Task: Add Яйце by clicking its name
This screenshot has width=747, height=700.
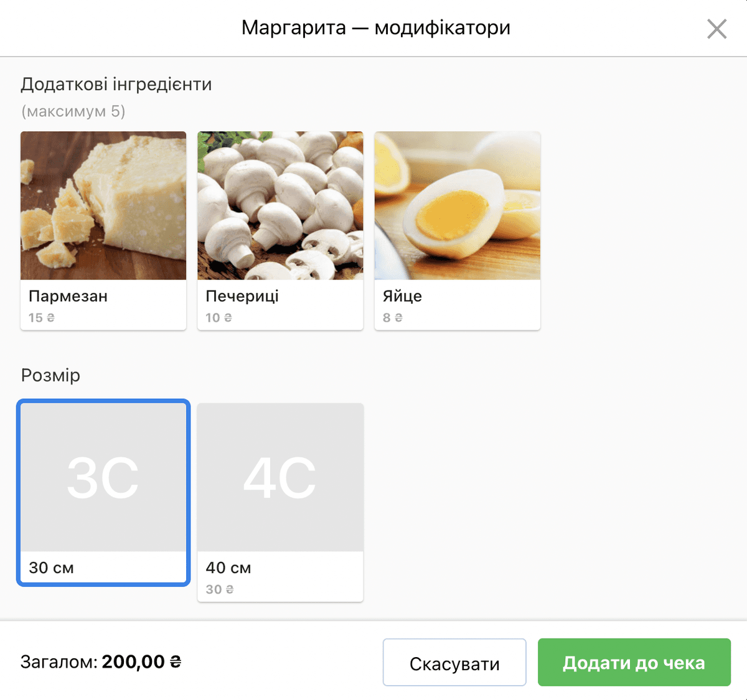Action: (x=402, y=296)
